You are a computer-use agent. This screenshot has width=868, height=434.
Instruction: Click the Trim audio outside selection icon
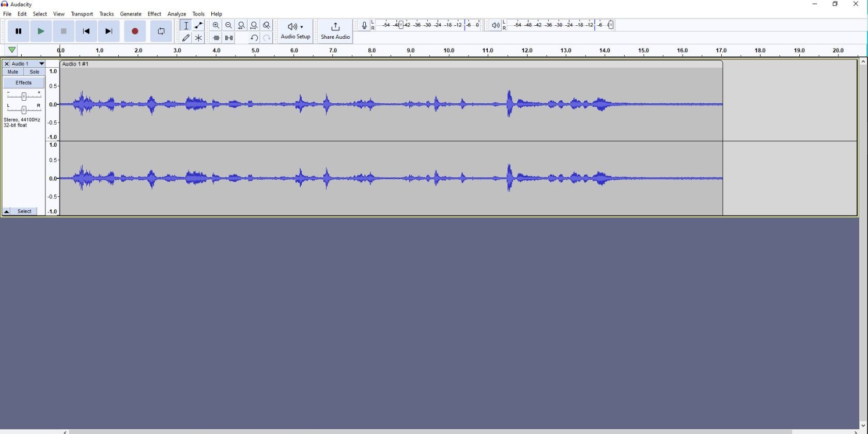tap(216, 38)
